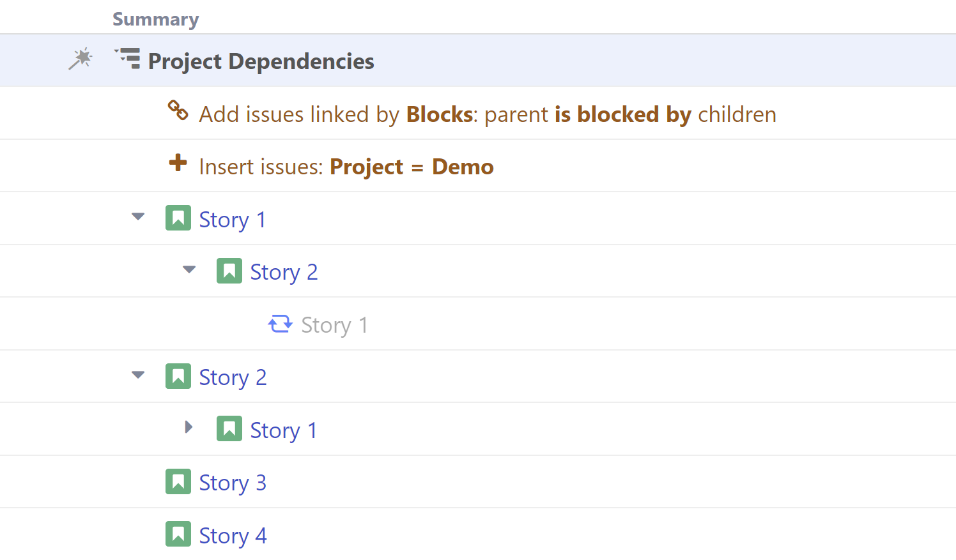
Task: Collapse the inner Story 2 disclosure triangle
Action: point(189,269)
